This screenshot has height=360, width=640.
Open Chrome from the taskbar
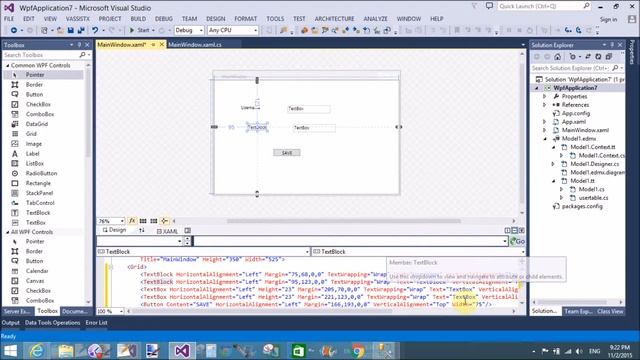[358, 351]
